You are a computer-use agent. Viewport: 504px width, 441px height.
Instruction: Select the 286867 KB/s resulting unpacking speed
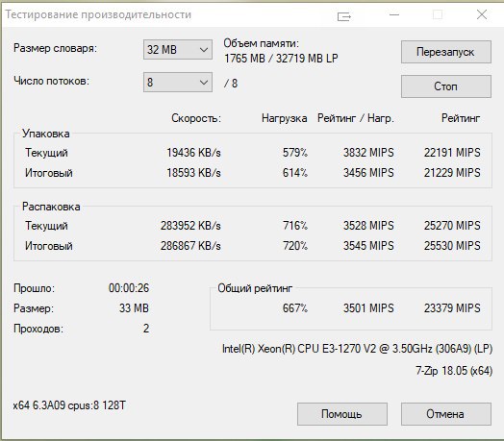tap(190, 246)
